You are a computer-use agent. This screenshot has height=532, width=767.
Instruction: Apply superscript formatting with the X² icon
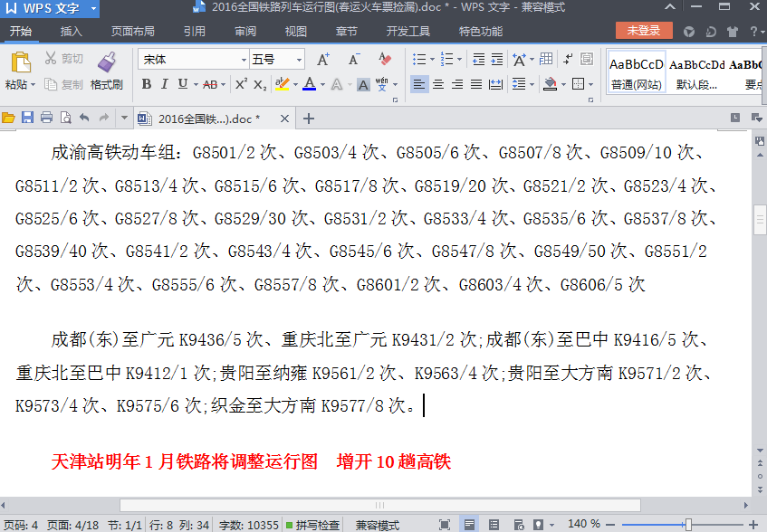(242, 84)
